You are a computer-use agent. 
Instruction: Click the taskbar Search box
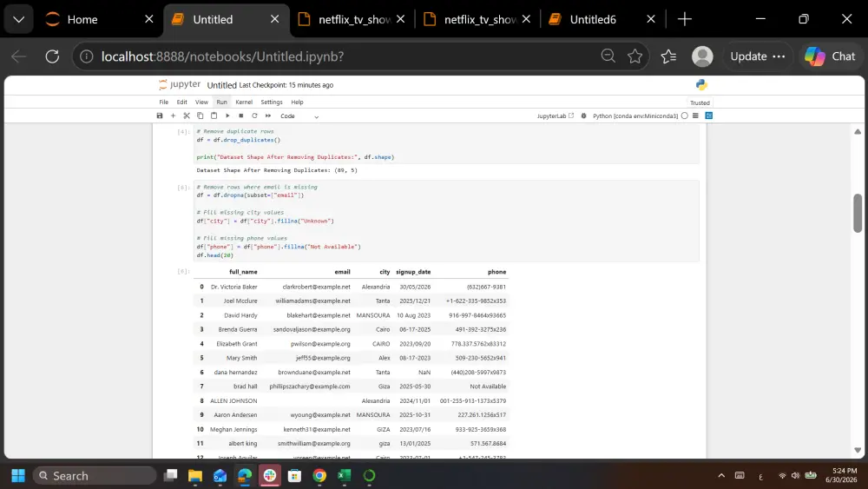[x=95, y=476]
